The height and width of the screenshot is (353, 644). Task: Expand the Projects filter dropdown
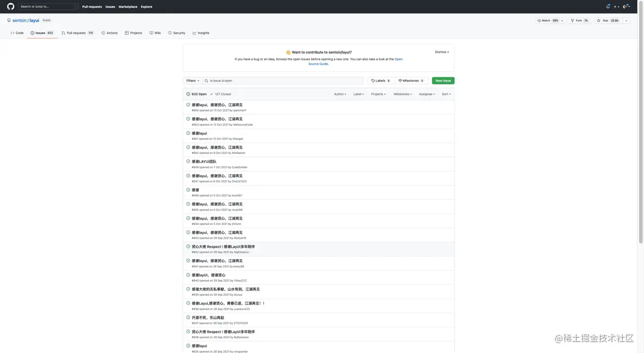379,94
